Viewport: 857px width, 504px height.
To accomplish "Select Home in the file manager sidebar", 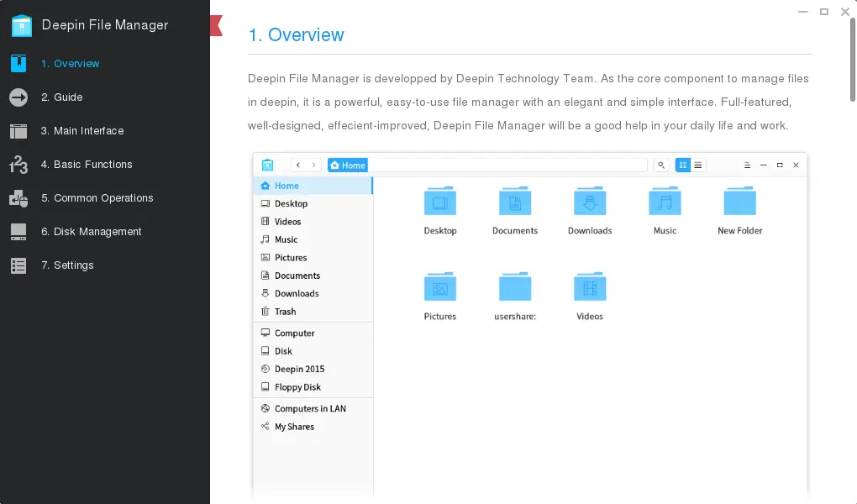I will pos(313,186).
